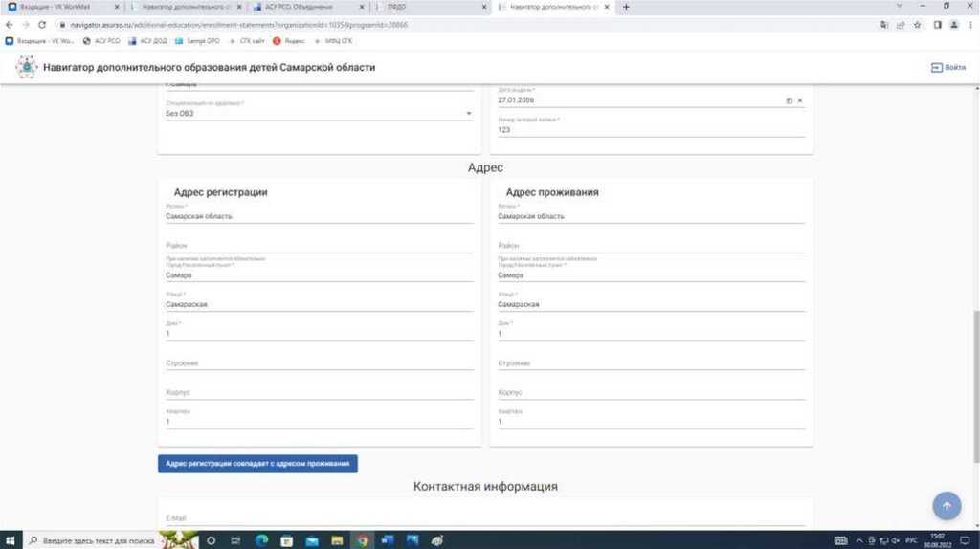
Task: Bookmark this page with star icon
Action: [x=918, y=25]
